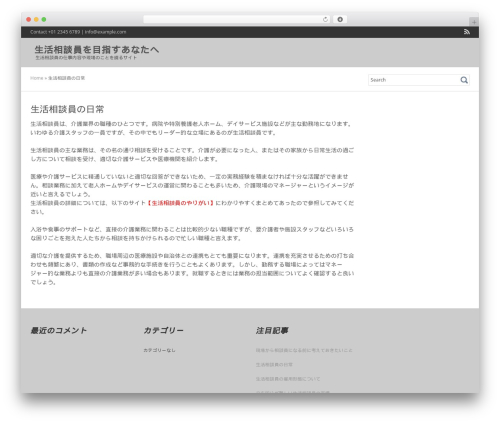500x423 pixels.
Task: Click the round download icon beside address bar
Action: (340, 19)
